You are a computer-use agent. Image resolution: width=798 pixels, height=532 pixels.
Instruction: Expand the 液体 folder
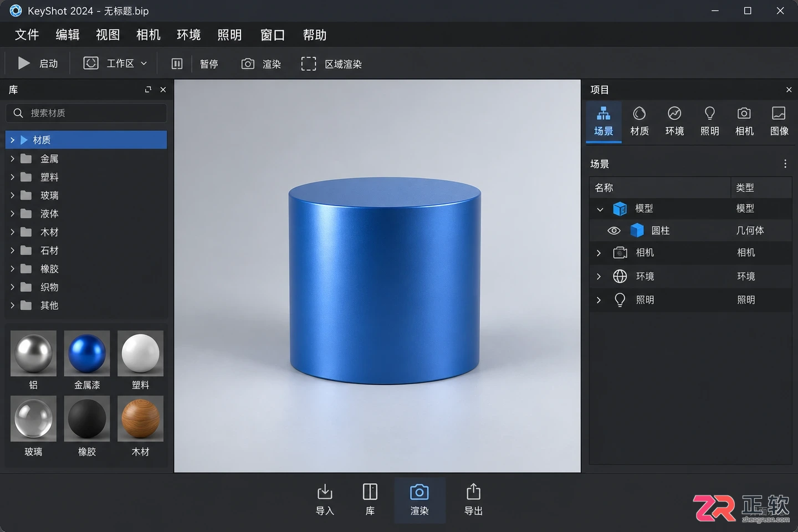tap(12, 213)
